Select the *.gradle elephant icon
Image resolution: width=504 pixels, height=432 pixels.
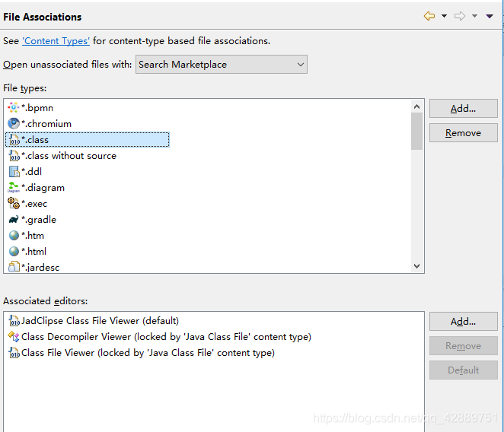click(14, 220)
